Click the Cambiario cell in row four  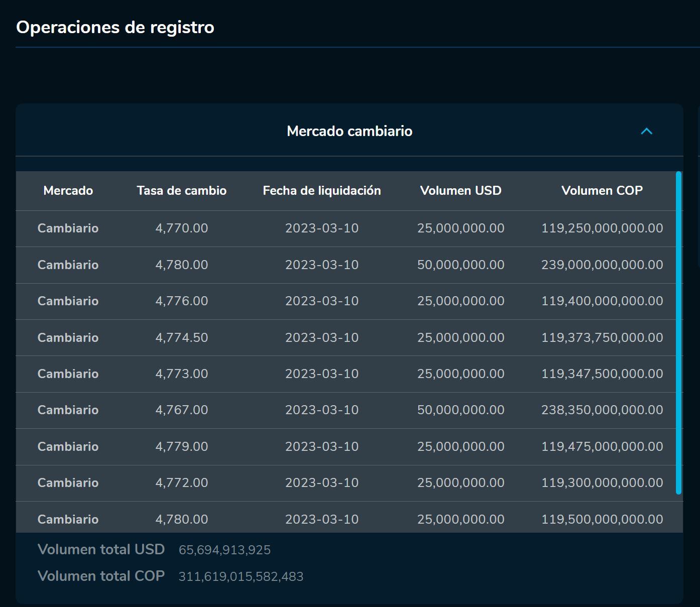tap(68, 337)
